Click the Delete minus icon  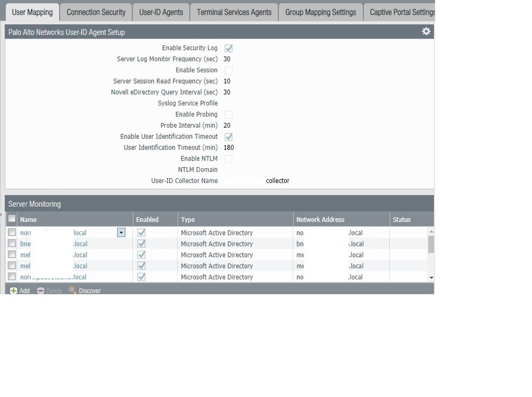coord(40,291)
